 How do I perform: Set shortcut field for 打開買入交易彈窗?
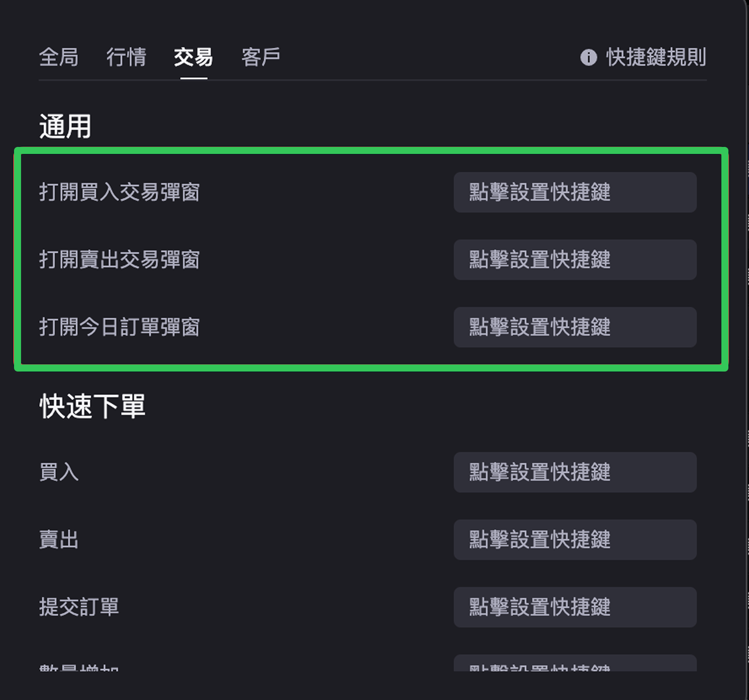tap(575, 192)
